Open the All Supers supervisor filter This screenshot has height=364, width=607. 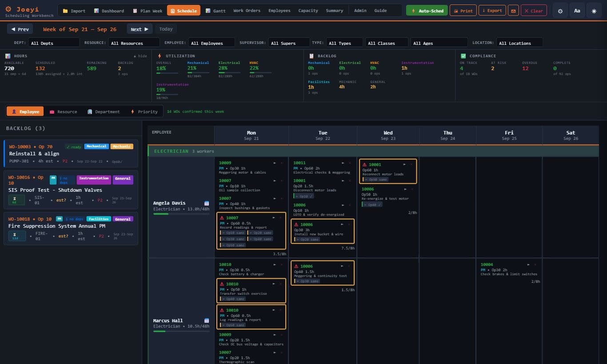click(x=289, y=43)
